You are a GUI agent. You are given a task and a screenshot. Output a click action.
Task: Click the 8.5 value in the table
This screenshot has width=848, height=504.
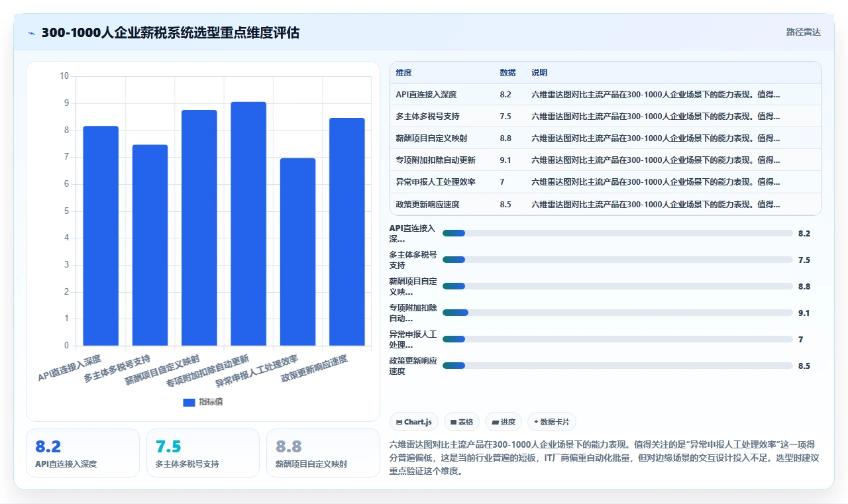click(505, 205)
